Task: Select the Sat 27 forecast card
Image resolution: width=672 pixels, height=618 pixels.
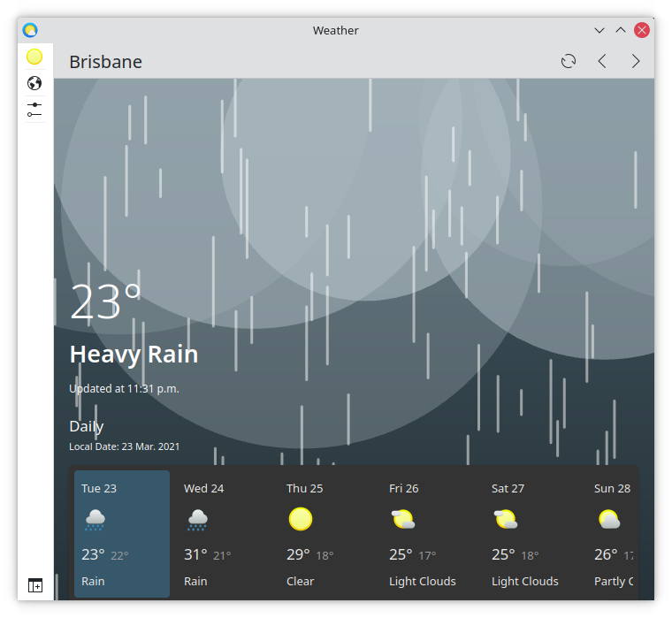Action: click(532, 533)
